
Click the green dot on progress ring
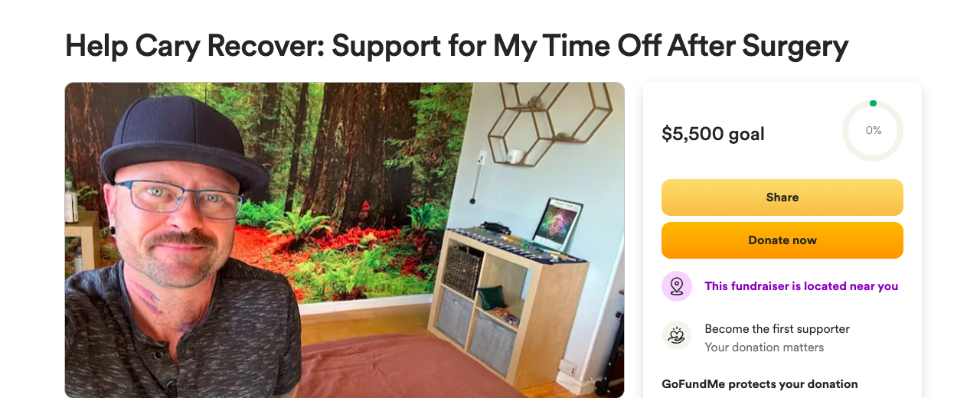tap(873, 103)
